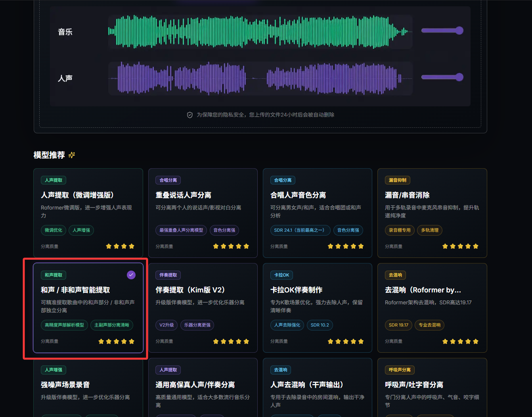Click the 人声 track label

click(65, 78)
